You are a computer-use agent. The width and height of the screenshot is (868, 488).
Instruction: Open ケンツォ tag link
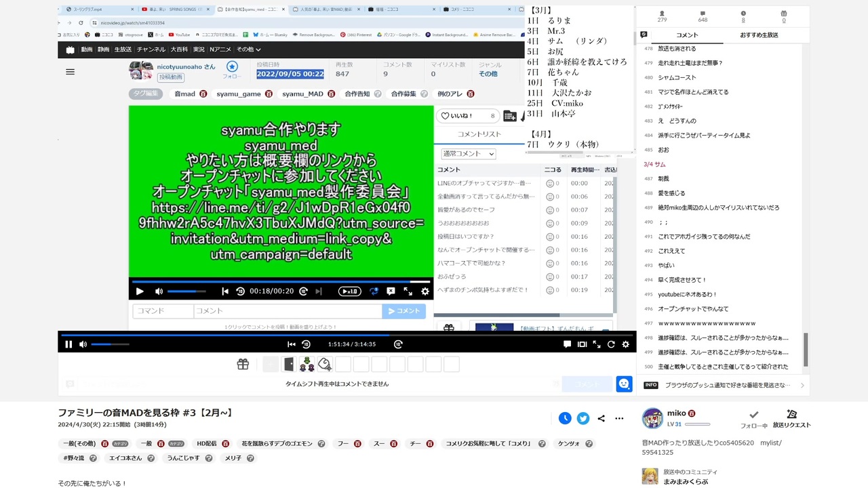568,444
